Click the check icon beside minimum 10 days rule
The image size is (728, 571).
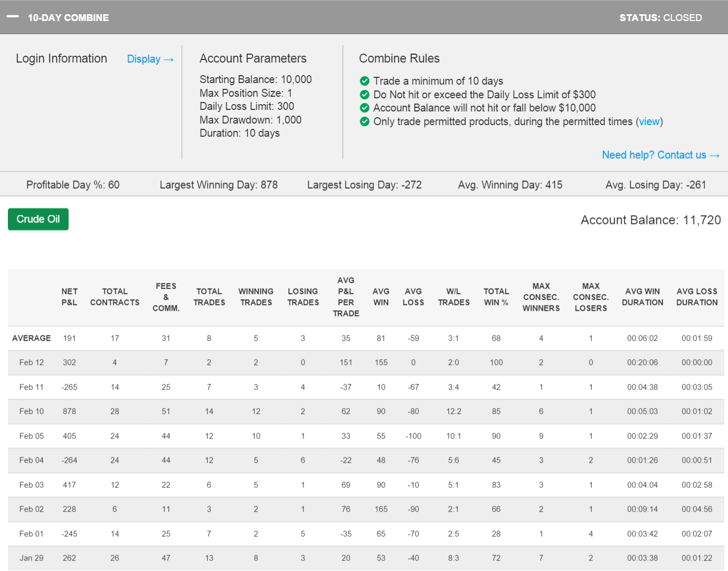point(365,81)
